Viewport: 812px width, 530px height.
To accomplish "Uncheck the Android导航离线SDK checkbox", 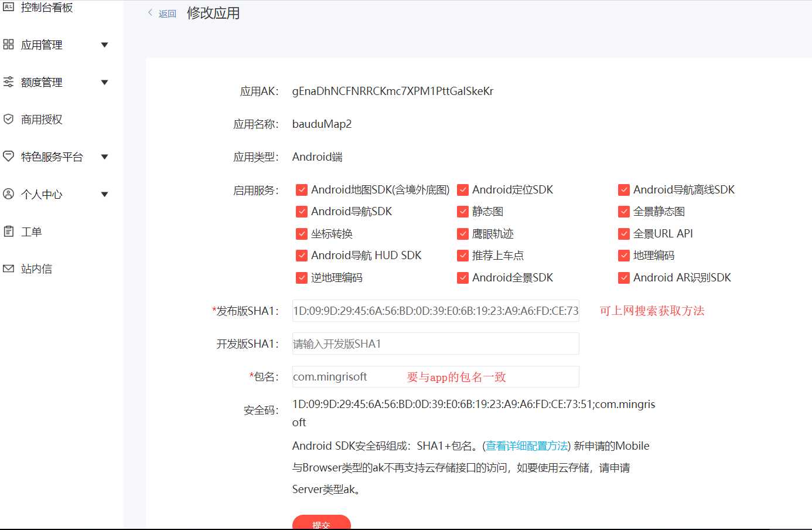I will (x=624, y=190).
